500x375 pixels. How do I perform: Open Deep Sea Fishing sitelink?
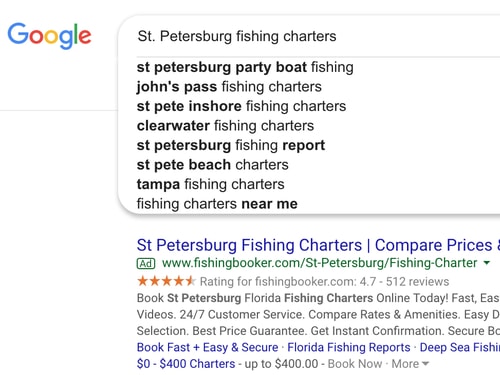click(x=460, y=347)
